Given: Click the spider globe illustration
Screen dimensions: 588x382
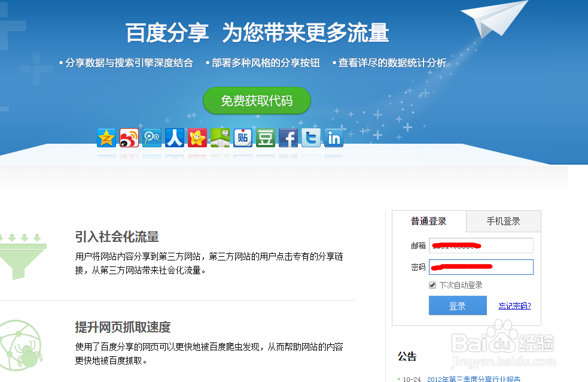Looking at the screenshot, I should 20,345.
